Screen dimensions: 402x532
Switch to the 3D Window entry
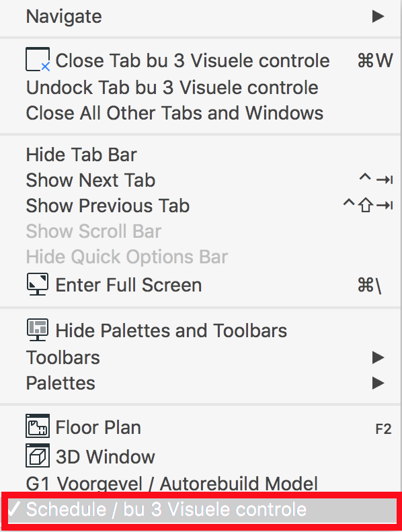(201, 456)
